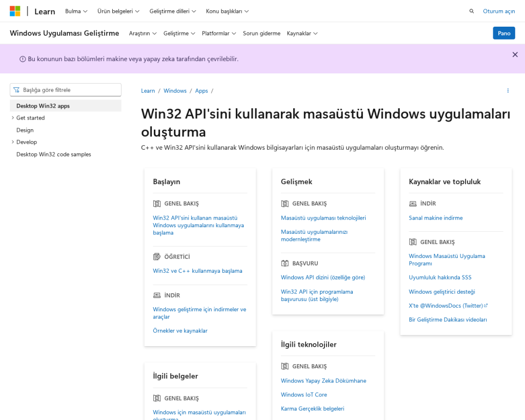Focus the Başlığa göre filtrele field
Viewport: 525px width, 420px height.
click(x=66, y=90)
